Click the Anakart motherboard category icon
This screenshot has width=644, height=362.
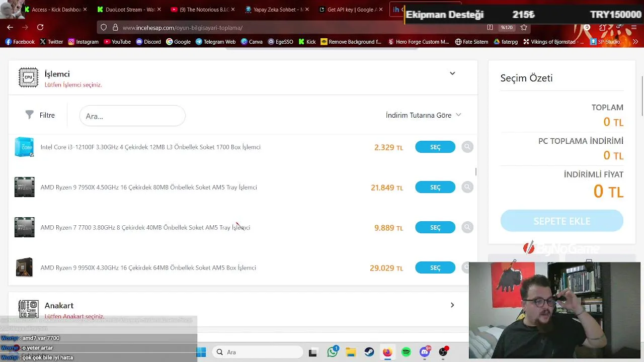coord(28,309)
